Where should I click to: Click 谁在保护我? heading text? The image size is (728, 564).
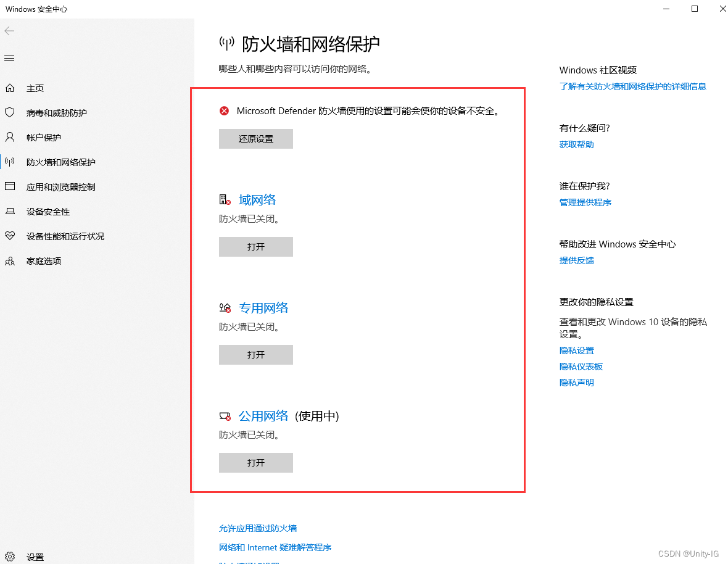(x=584, y=186)
